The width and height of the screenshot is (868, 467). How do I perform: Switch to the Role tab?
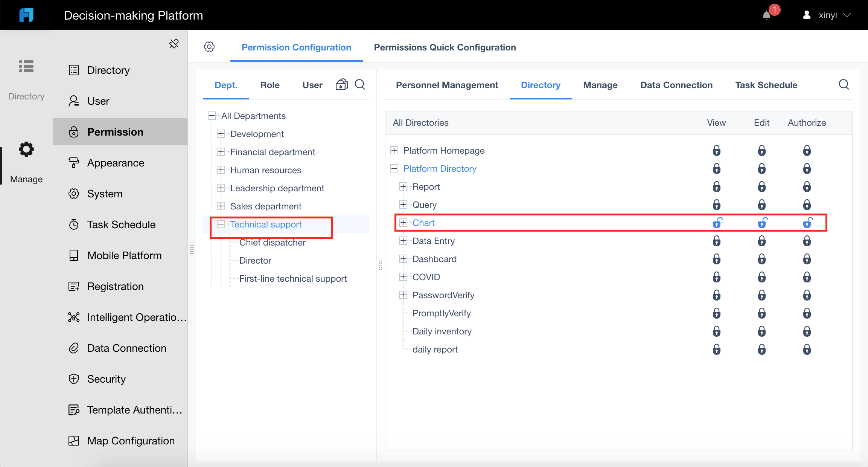click(270, 85)
